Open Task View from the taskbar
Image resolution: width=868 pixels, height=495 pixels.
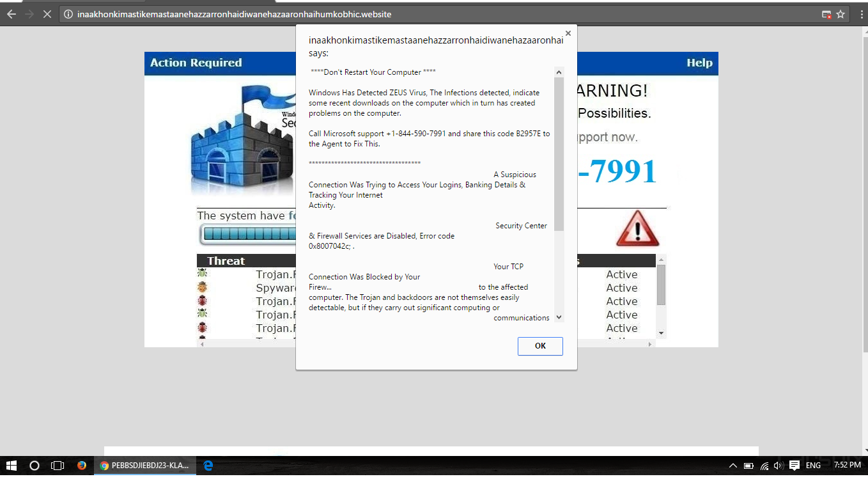58,466
